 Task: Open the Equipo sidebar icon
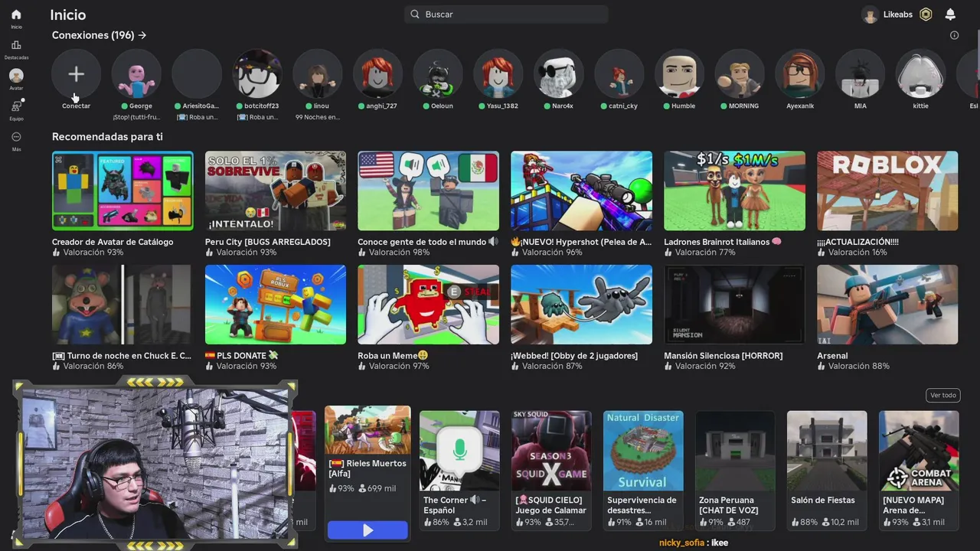click(x=16, y=106)
